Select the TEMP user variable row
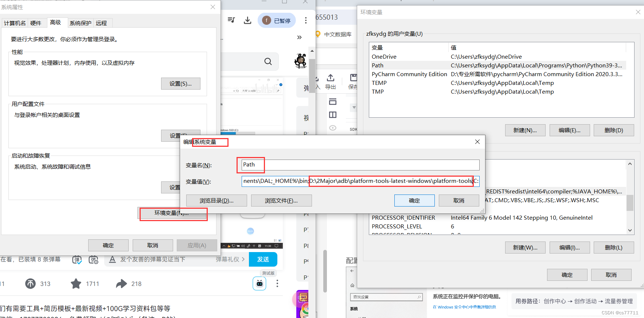The image size is (644, 318). click(498, 83)
